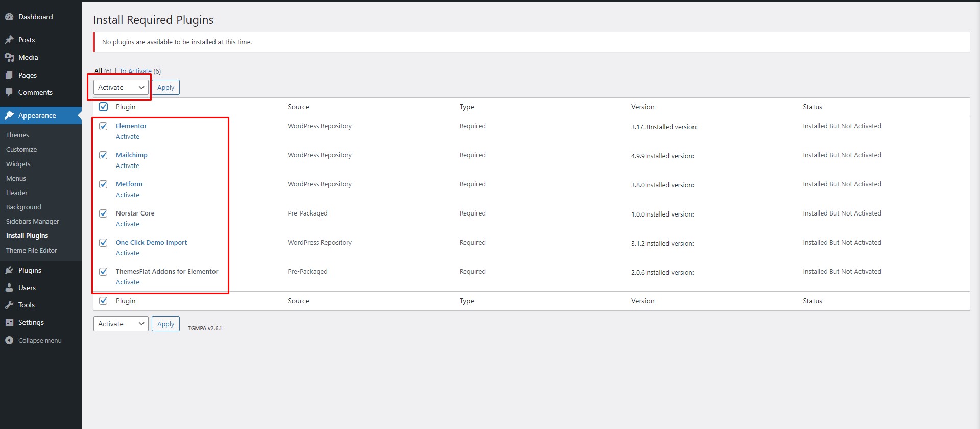Click Activate under Elementor
980x429 pixels.
click(x=128, y=136)
